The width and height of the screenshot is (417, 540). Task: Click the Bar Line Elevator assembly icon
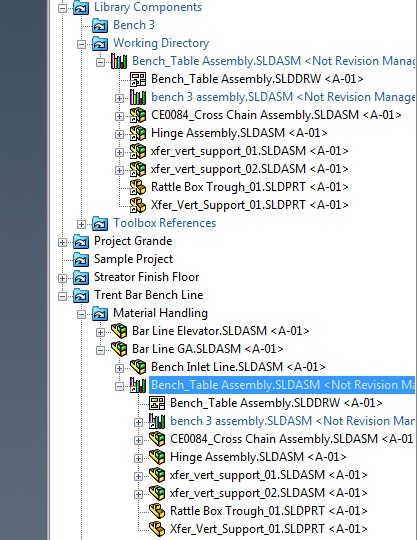(x=119, y=331)
